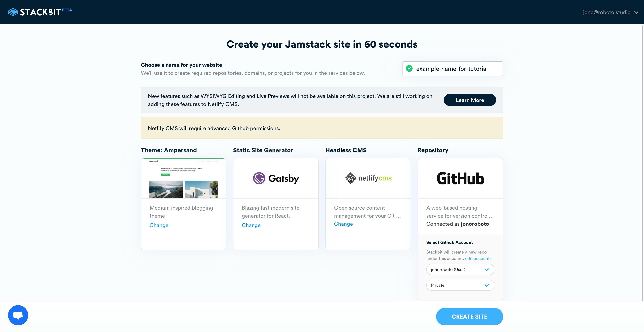The width and height of the screenshot is (644, 332).
Task: Click the Netlify CMS permissions warning text
Action: (214, 128)
